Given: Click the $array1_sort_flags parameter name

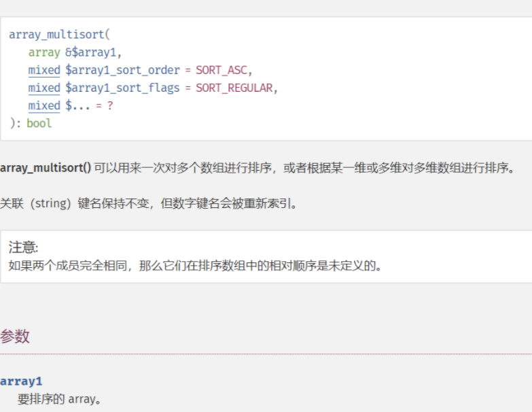Looking at the screenshot, I should click(122, 88).
